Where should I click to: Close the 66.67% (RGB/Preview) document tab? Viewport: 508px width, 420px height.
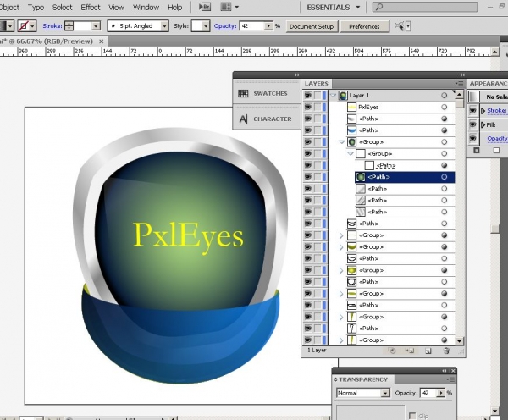102,41
